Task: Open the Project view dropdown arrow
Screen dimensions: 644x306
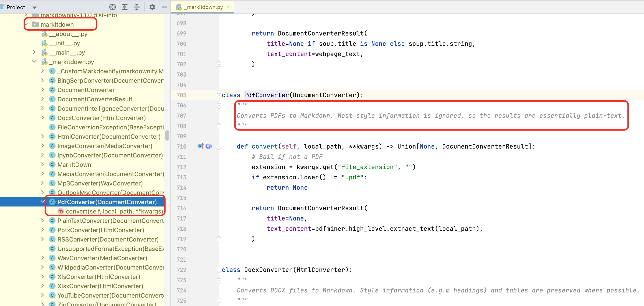Action: click(35, 7)
